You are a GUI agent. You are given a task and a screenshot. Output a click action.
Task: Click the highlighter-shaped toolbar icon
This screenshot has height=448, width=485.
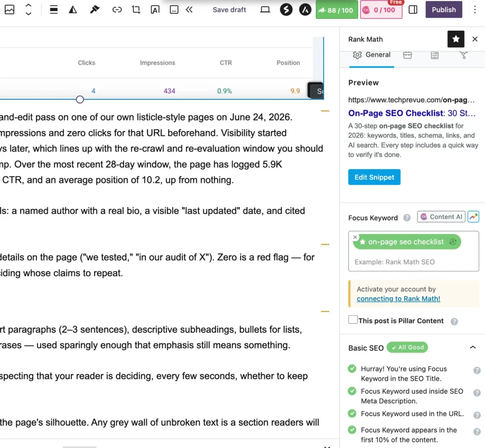(95, 9)
